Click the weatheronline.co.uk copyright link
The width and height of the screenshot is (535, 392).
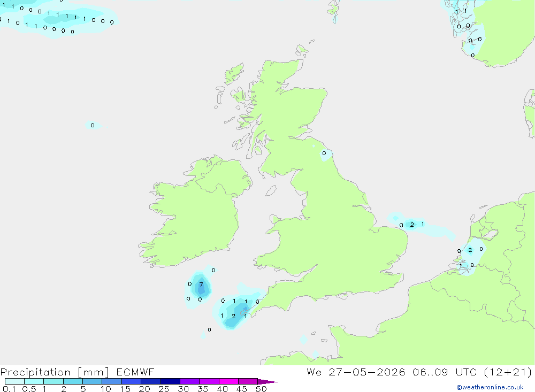coord(490,387)
